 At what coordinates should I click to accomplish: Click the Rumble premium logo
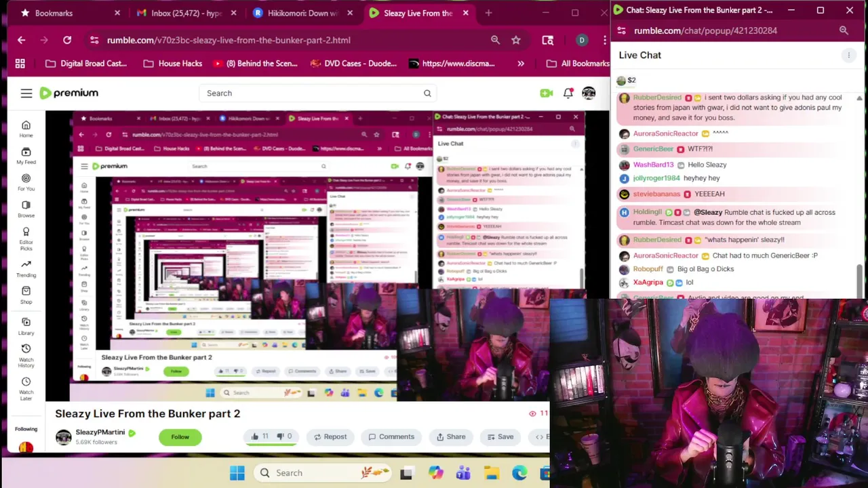point(68,93)
